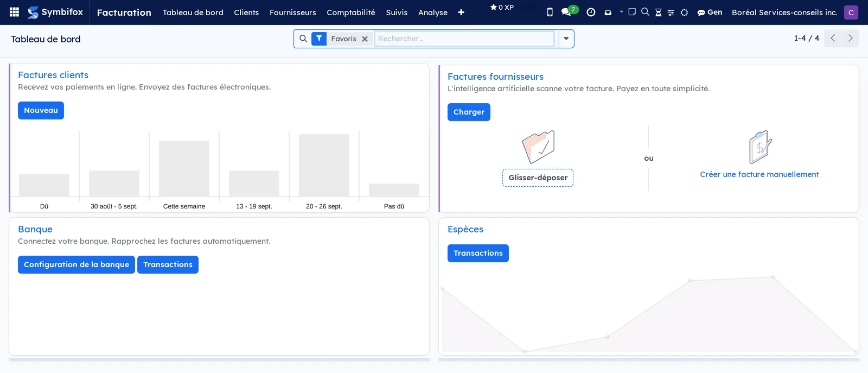Click the 13 - 19 sept. bar
868x373 pixels.
(254, 184)
